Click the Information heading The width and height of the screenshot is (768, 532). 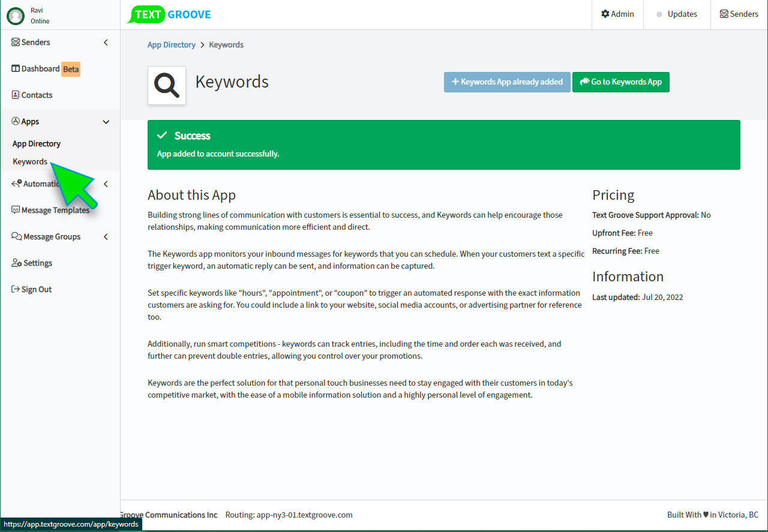point(628,276)
